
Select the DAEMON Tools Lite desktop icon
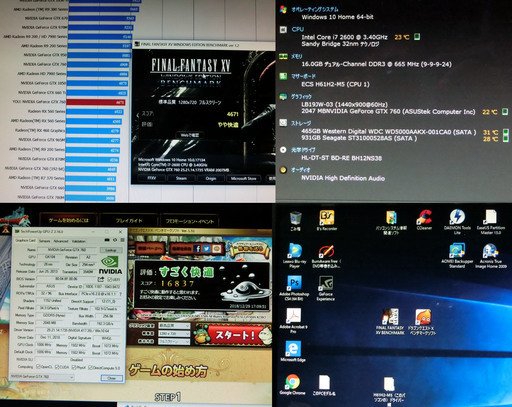click(457, 222)
